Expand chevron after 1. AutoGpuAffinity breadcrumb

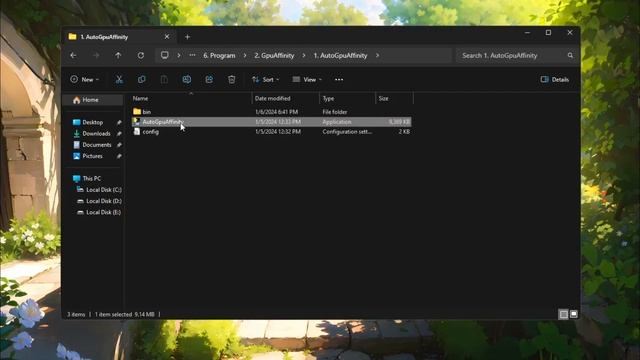(378, 56)
